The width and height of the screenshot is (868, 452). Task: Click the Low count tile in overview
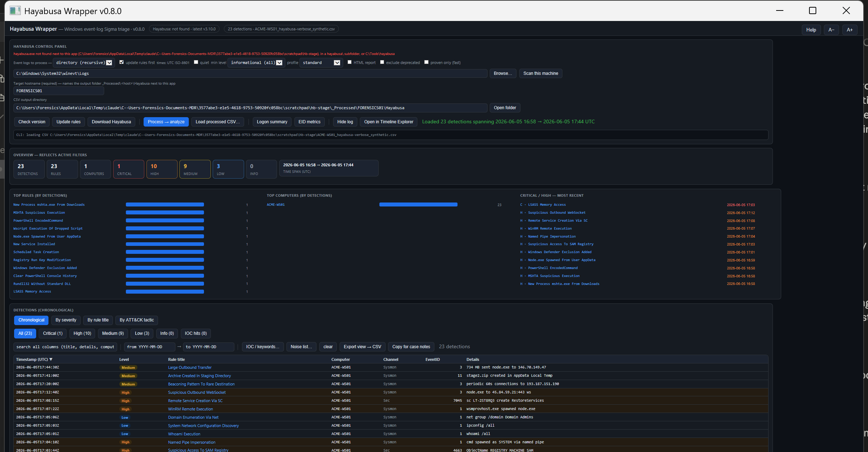[x=228, y=169]
